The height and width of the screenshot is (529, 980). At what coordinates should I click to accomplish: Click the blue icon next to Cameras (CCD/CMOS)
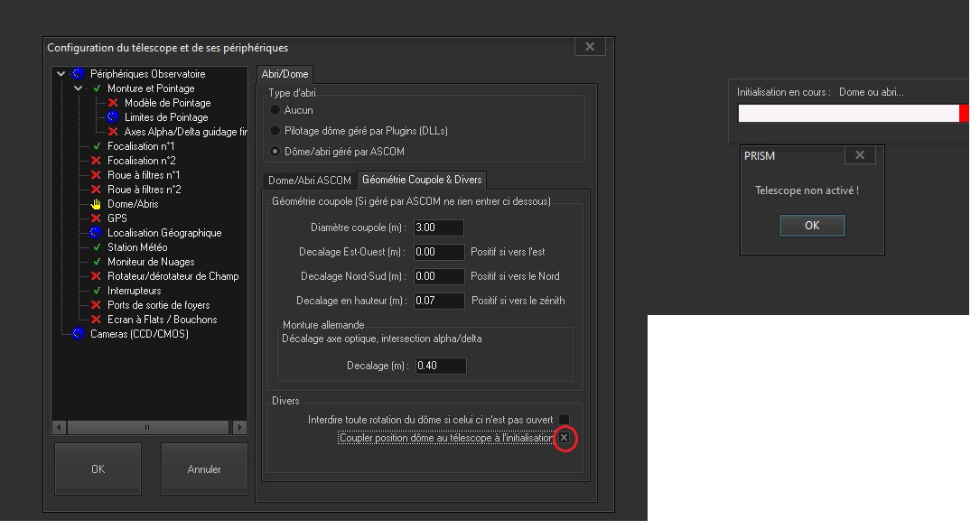79,334
